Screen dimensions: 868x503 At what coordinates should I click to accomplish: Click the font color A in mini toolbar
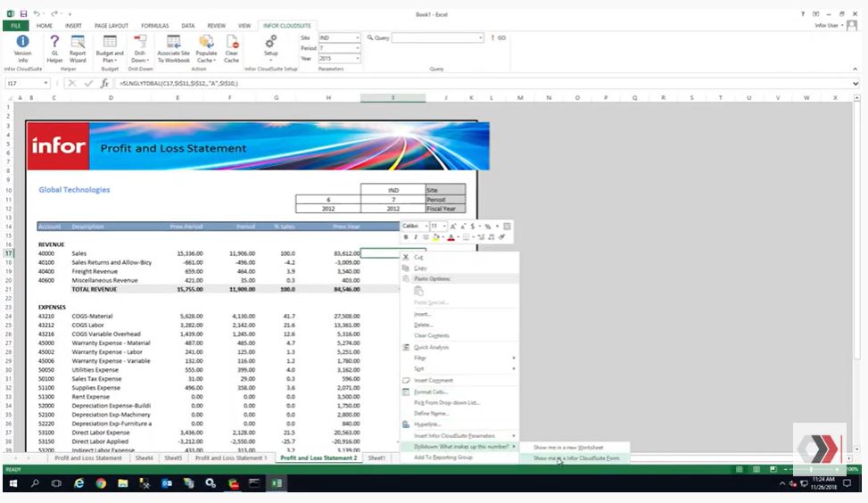pos(451,237)
